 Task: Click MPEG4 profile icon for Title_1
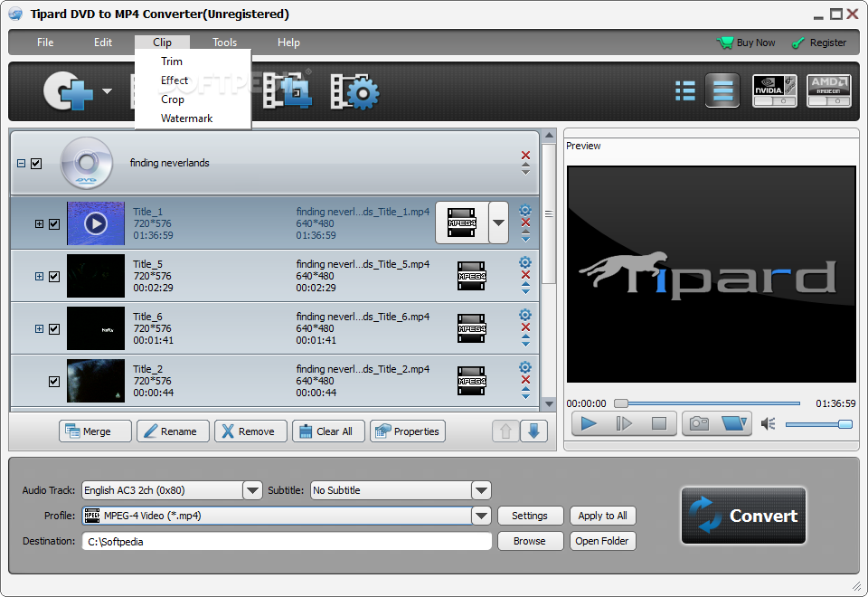[462, 223]
